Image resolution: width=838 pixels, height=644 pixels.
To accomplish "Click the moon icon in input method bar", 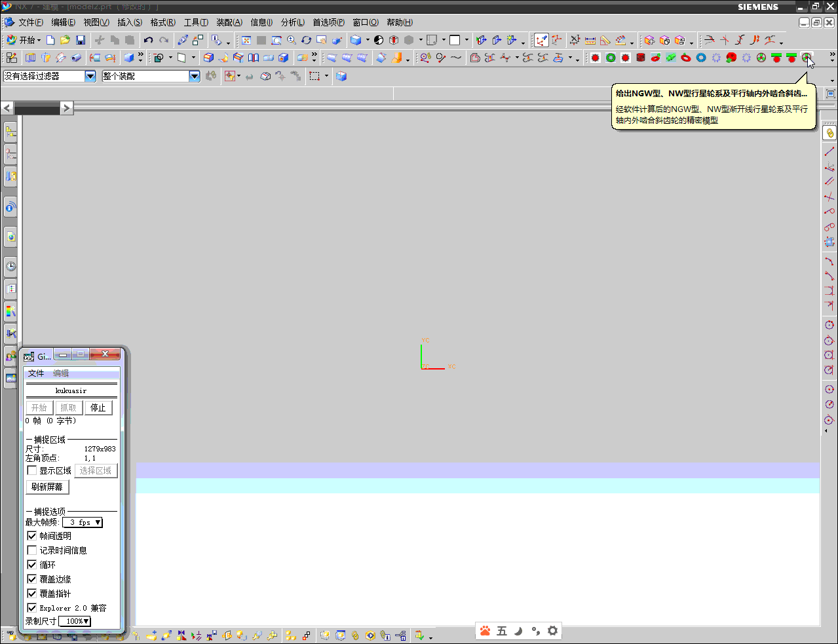I will coord(518,631).
